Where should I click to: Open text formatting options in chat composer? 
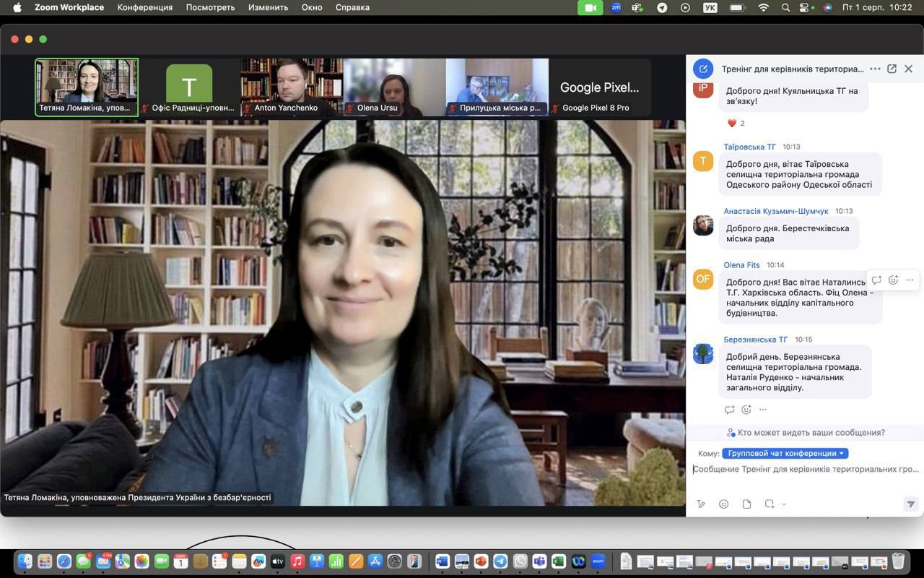(700, 504)
